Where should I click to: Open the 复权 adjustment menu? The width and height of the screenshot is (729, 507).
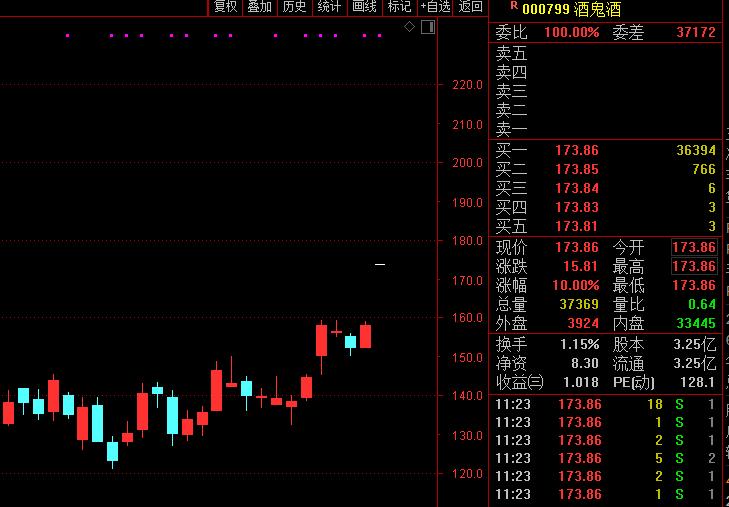coord(225,7)
